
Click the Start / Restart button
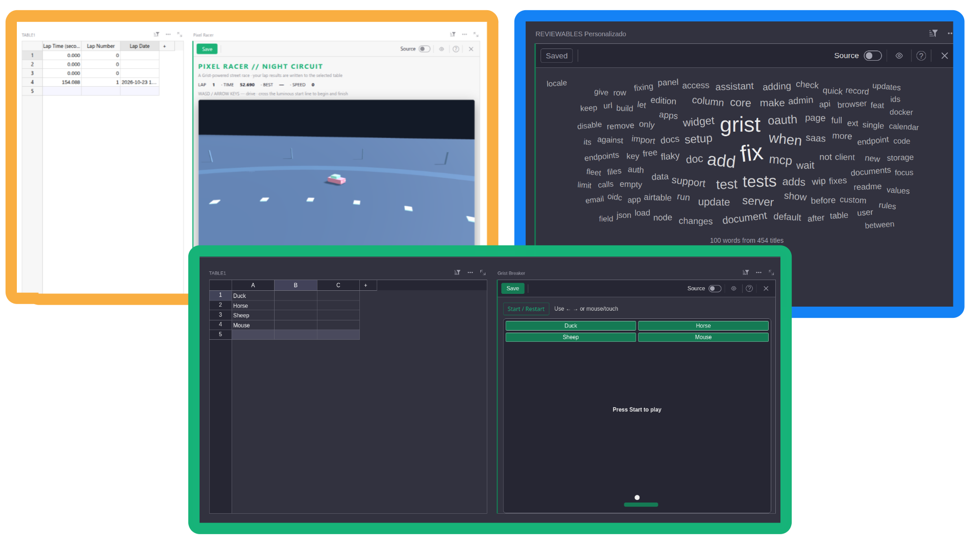(526, 309)
